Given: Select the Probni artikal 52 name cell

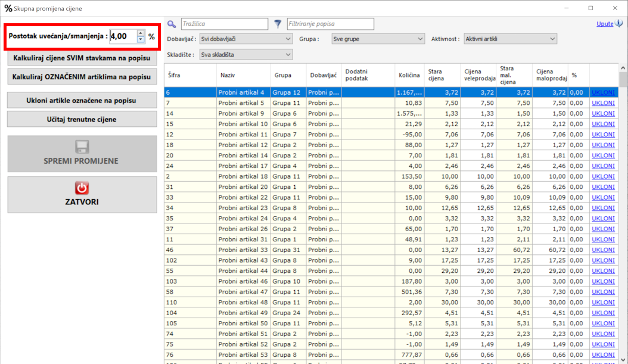Looking at the screenshot, I should coord(244,344).
